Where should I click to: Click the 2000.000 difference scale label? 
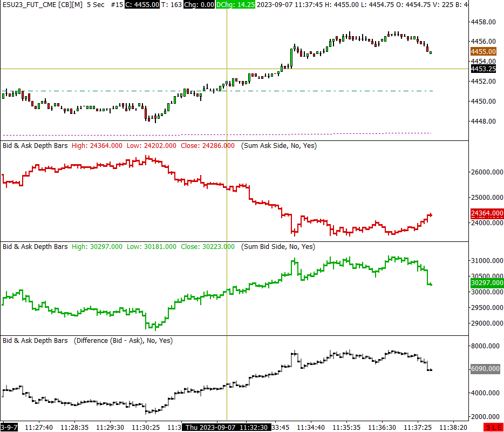[x=485, y=416]
